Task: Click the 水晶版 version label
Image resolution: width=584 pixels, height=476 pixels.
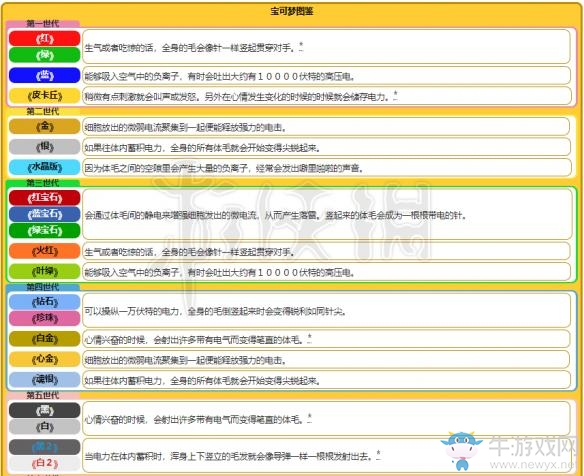Action: tap(45, 167)
